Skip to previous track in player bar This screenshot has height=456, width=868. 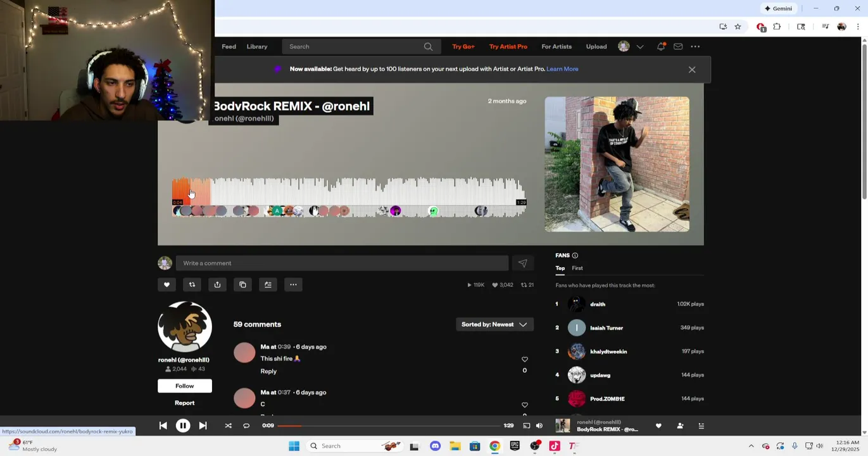pyautogui.click(x=163, y=426)
